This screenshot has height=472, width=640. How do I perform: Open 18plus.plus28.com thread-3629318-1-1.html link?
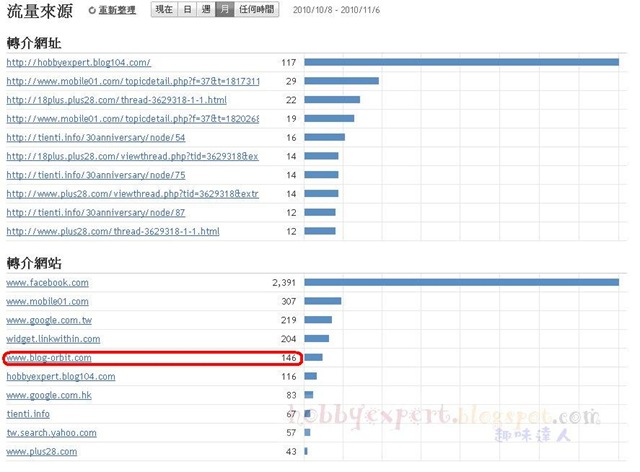click(116, 100)
